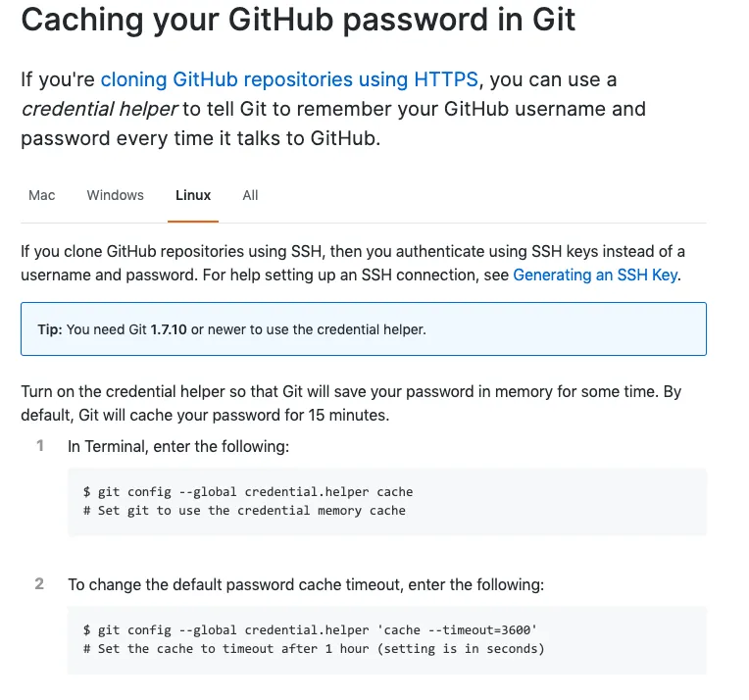749x700 pixels.
Task: Click the comment about timeout after 1 hour
Action: [x=314, y=648]
